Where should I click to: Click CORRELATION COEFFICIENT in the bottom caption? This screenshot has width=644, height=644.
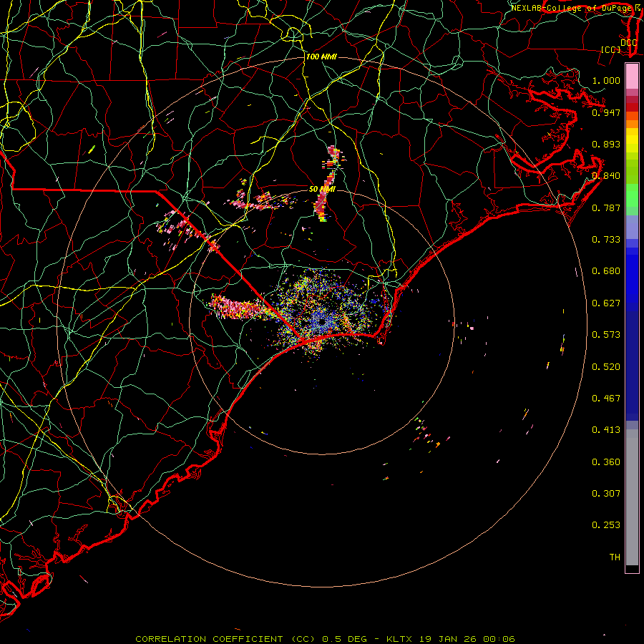(x=209, y=639)
